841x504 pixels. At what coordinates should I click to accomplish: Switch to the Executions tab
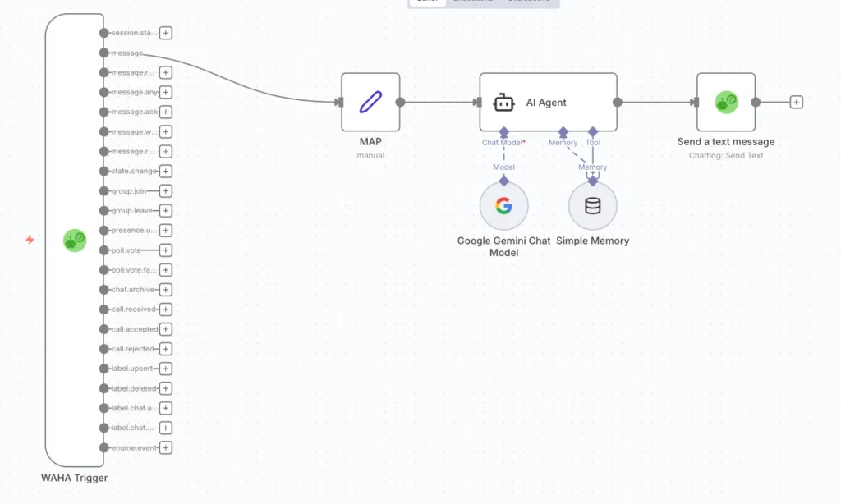[473, 2]
